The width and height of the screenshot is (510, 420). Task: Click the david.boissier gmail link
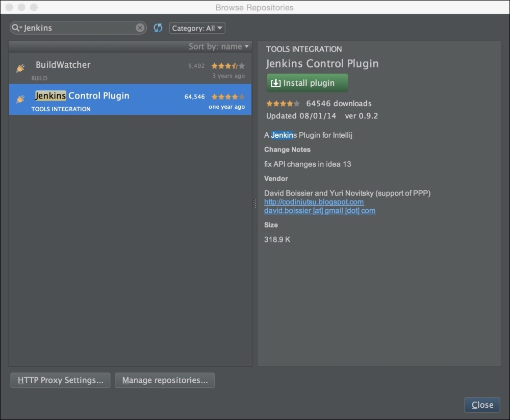[320, 211]
